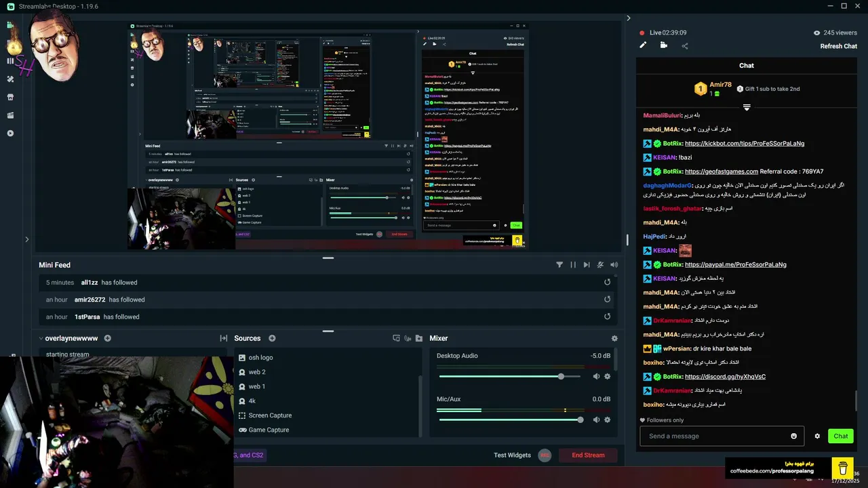Expand the gift leaderboard arrow in chat
868x488 pixels.
(747, 107)
